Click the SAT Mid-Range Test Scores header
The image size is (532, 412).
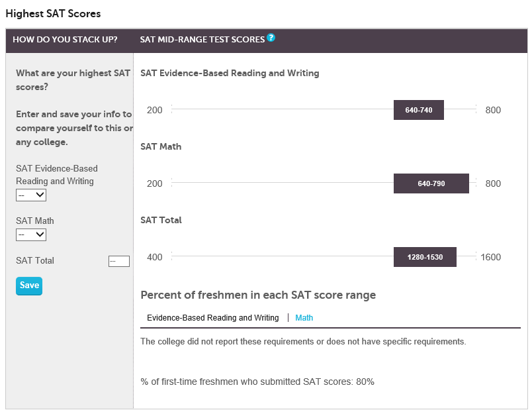[202, 39]
